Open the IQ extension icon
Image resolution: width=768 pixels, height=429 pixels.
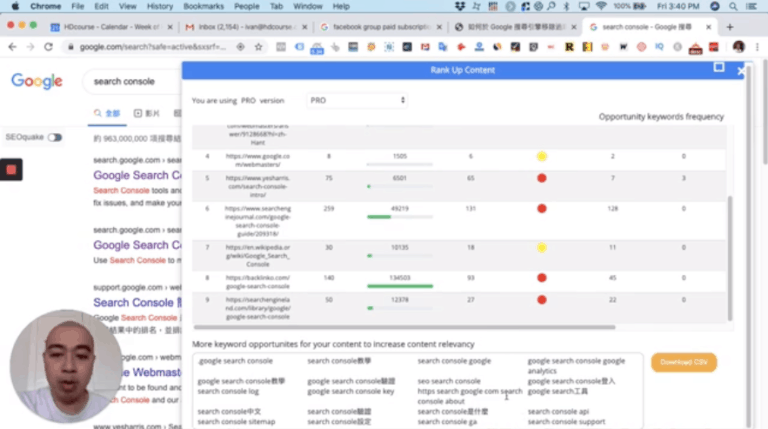(x=659, y=47)
